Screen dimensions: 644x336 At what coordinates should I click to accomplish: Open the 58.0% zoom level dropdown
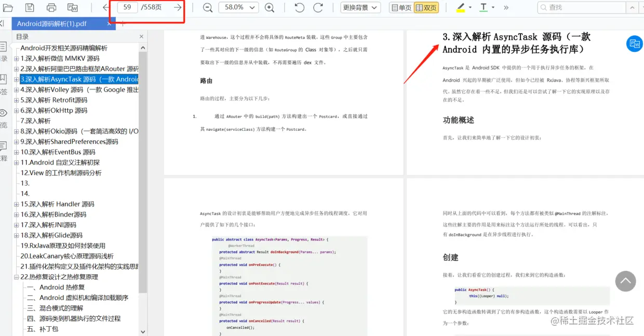pyautogui.click(x=238, y=7)
